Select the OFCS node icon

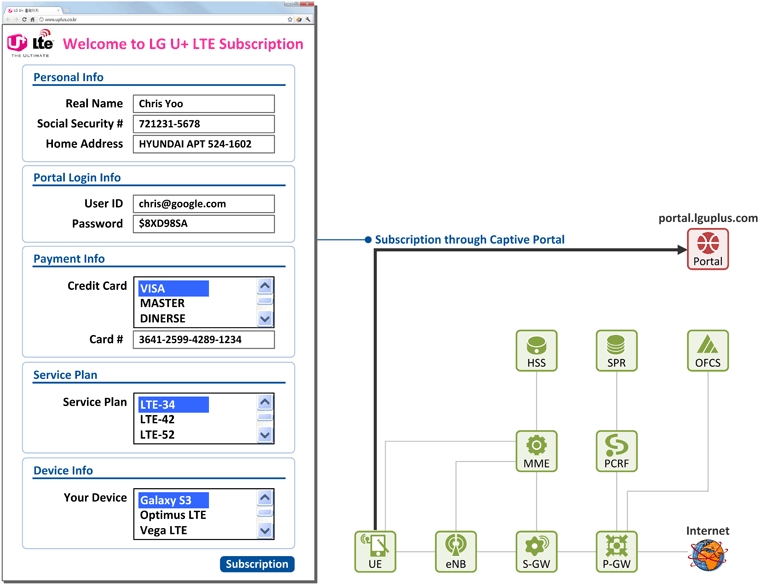pos(708,351)
